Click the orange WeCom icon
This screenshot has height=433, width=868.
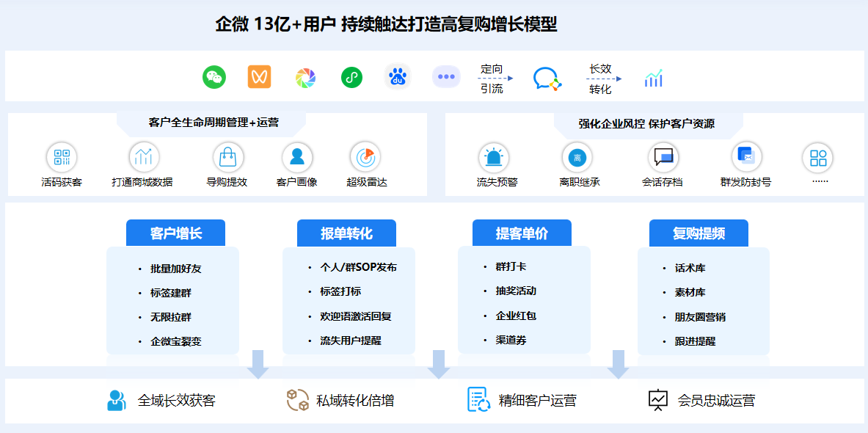[x=258, y=76]
